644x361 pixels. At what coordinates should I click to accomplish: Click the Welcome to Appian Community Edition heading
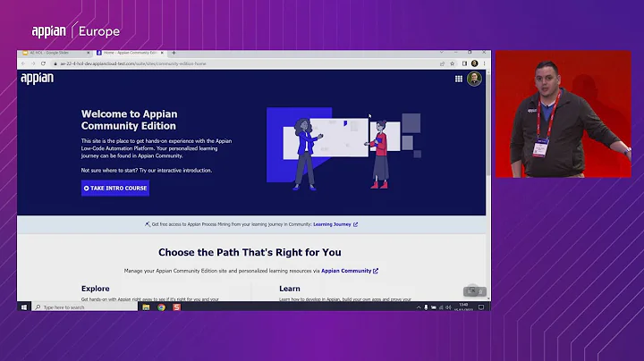click(130, 120)
